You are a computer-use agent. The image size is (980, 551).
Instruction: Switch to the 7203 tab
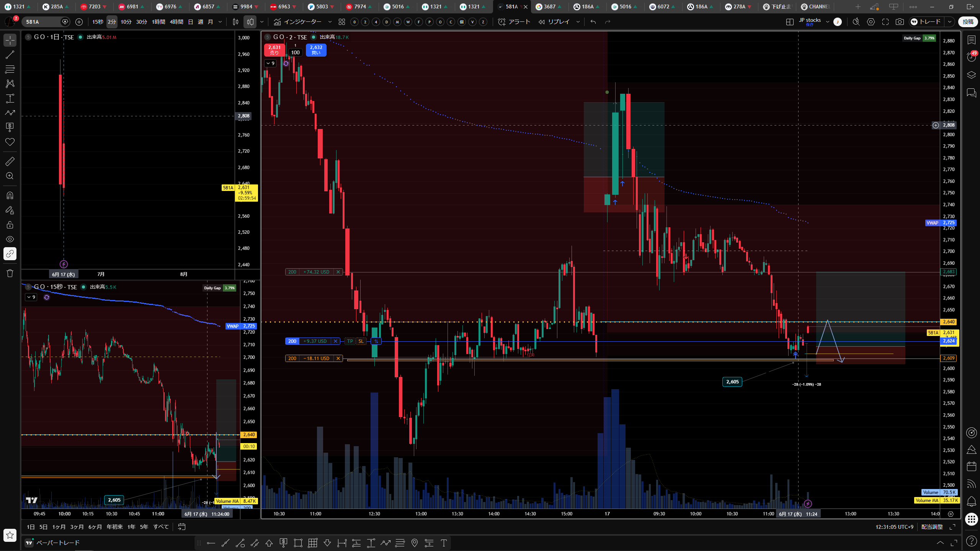94,7
